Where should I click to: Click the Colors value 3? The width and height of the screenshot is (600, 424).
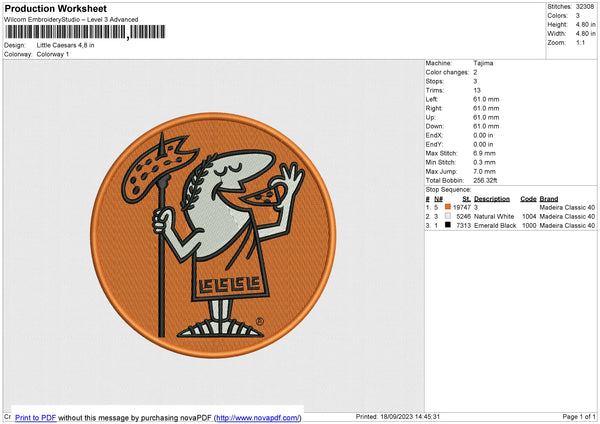[578, 16]
